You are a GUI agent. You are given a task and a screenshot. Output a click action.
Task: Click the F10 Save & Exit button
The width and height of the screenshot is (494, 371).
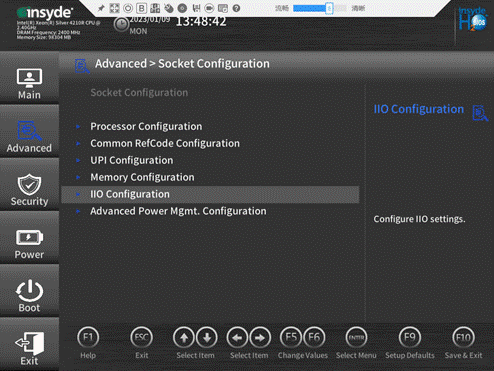pyautogui.click(x=463, y=343)
